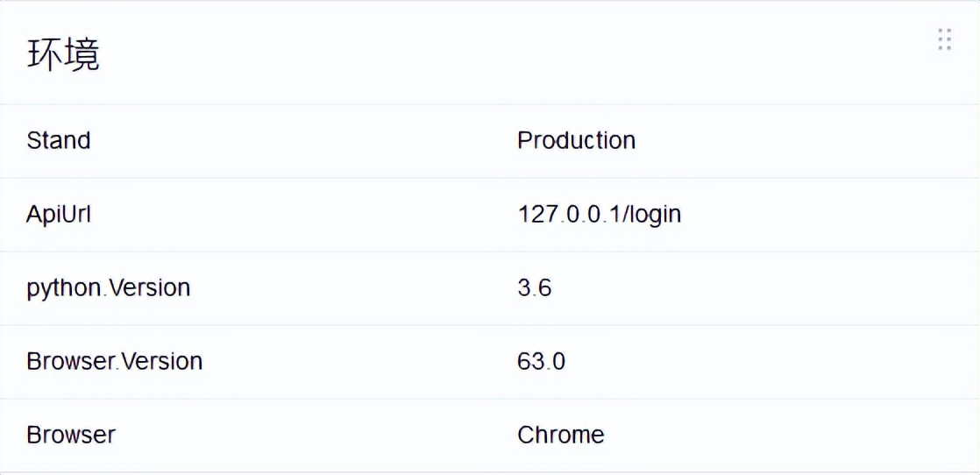Select the 3.6 python version value

[x=534, y=287]
